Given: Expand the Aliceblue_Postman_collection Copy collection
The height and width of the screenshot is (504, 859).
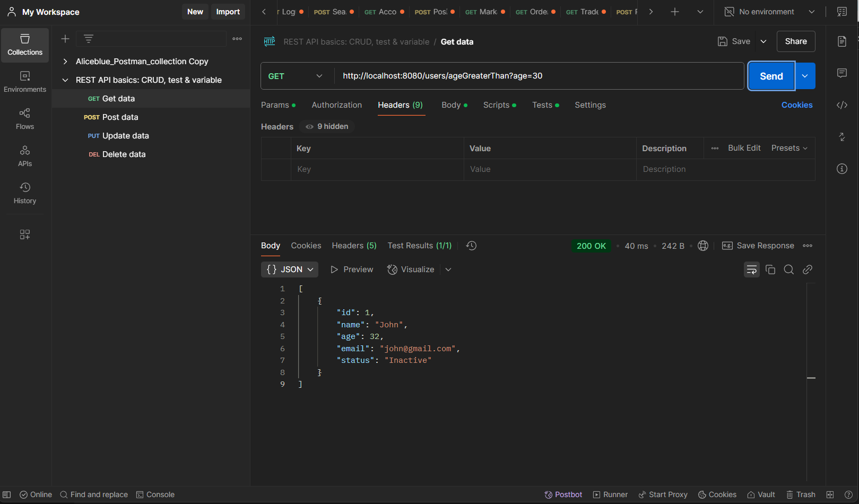Looking at the screenshot, I should (x=65, y=62).
